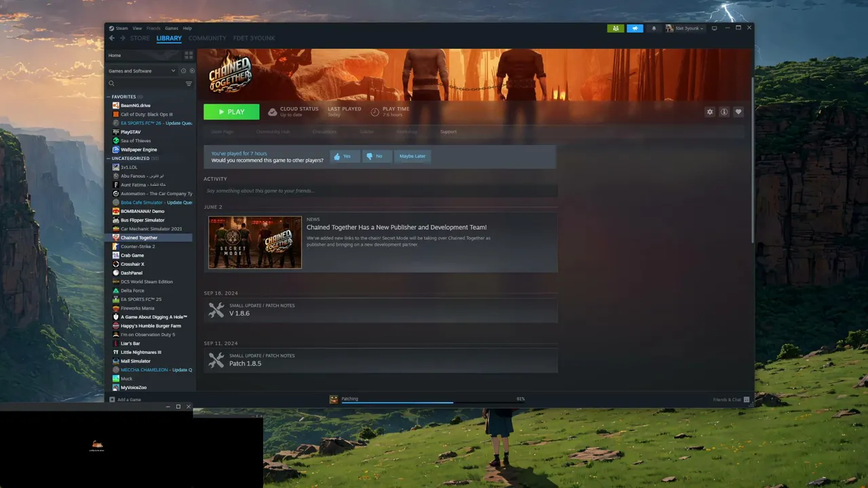Open the fdet 3younk account dropdown
Viewport: 868px width, 488px height.
coord(684,28)
